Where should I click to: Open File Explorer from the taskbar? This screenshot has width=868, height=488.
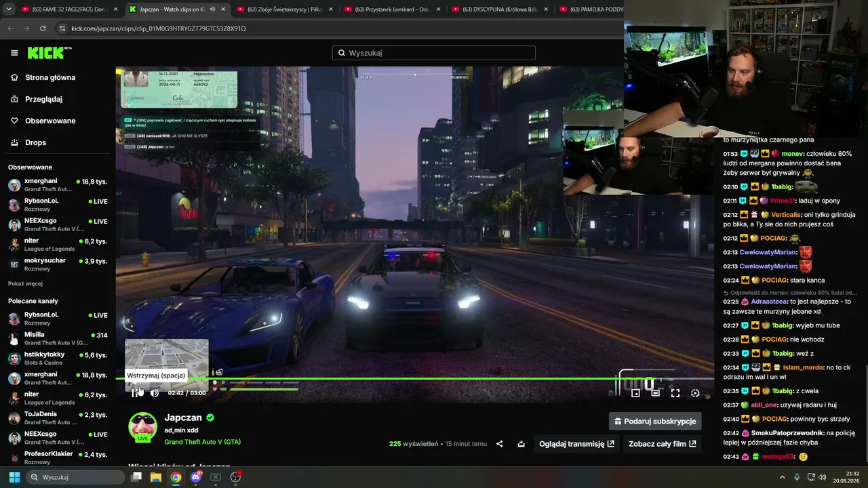(x=156, y=477)
